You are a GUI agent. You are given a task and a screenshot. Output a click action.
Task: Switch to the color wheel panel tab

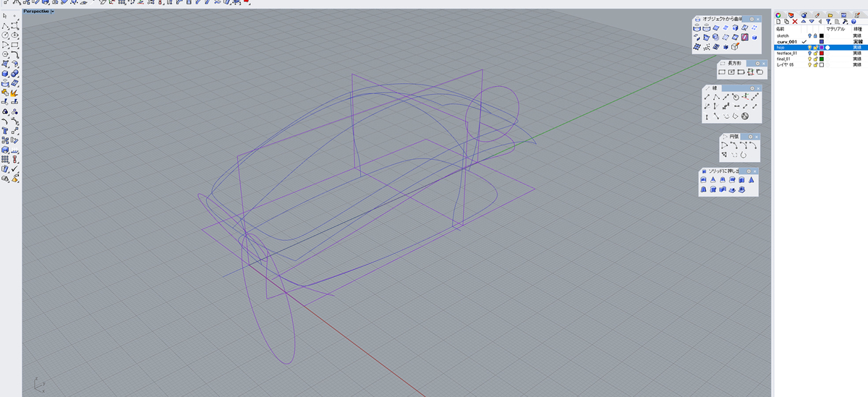pos(778,15)
